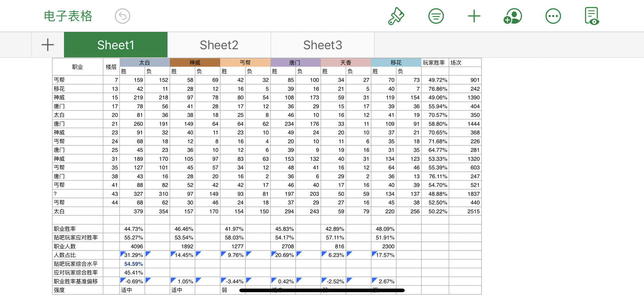The width and height of the screenshot is (644, 298).
Task: Switch to the Sheet3 tab
Action: (322, 45)
